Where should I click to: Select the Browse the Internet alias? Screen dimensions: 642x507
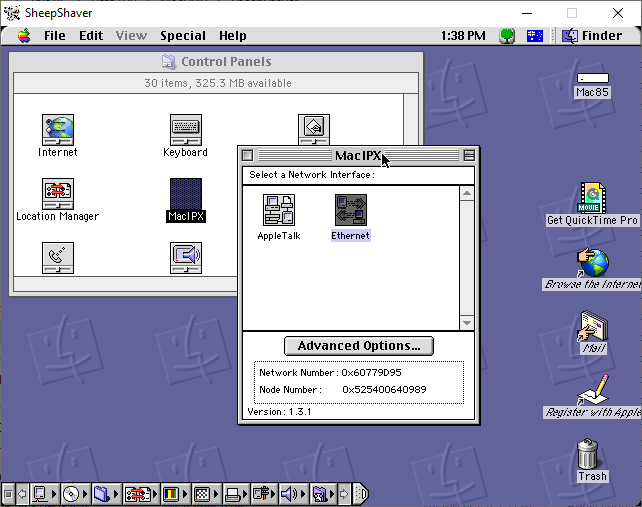click(x=592, y=263)
